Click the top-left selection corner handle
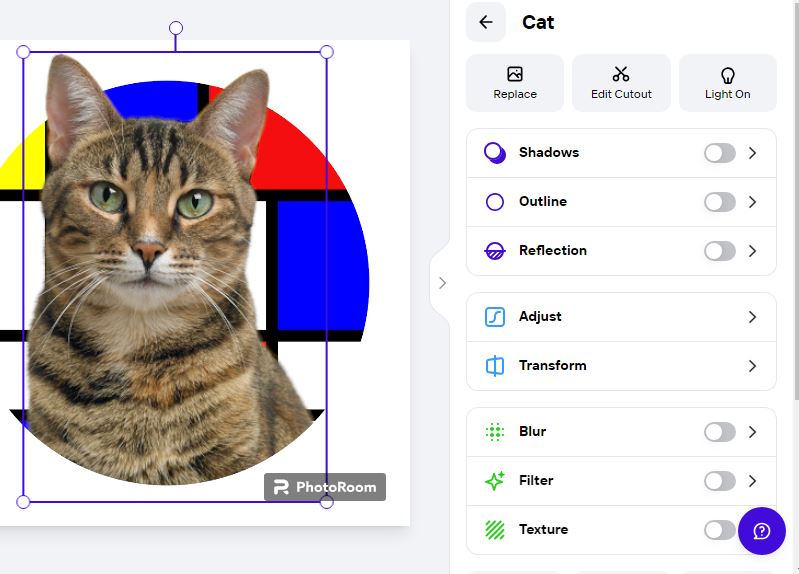 [x=23, y=51]
